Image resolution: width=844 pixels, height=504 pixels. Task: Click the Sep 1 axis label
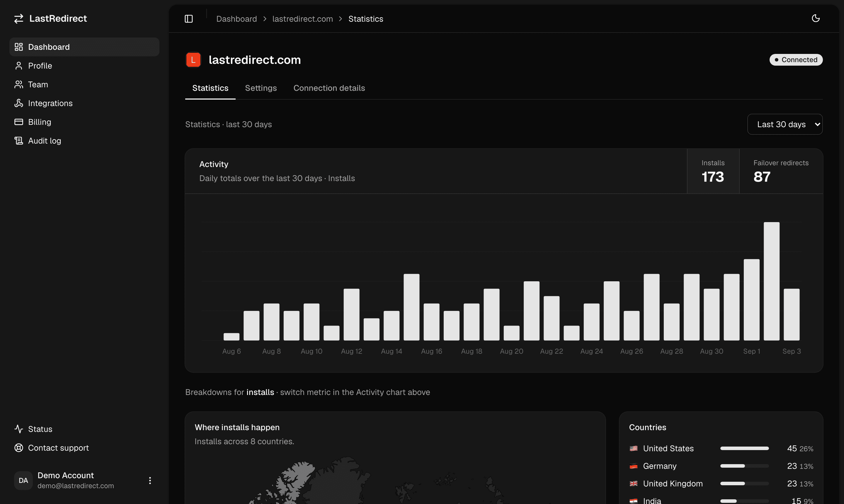point(751,351)
